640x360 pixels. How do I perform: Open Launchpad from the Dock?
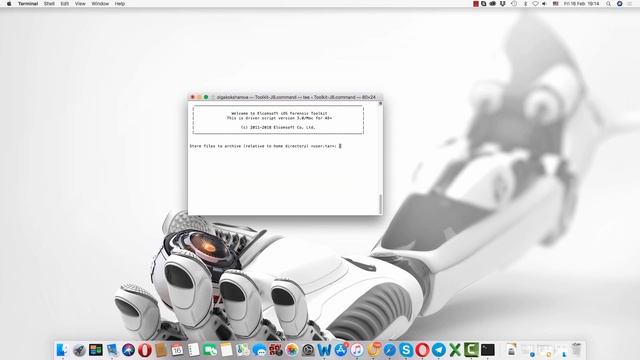click(x=79, y=350)
